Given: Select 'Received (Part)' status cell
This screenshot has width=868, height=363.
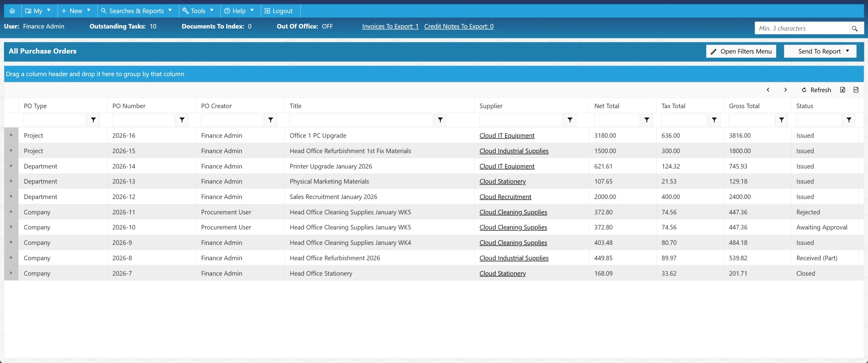Looking at the screenshot, I should point(817,258).
